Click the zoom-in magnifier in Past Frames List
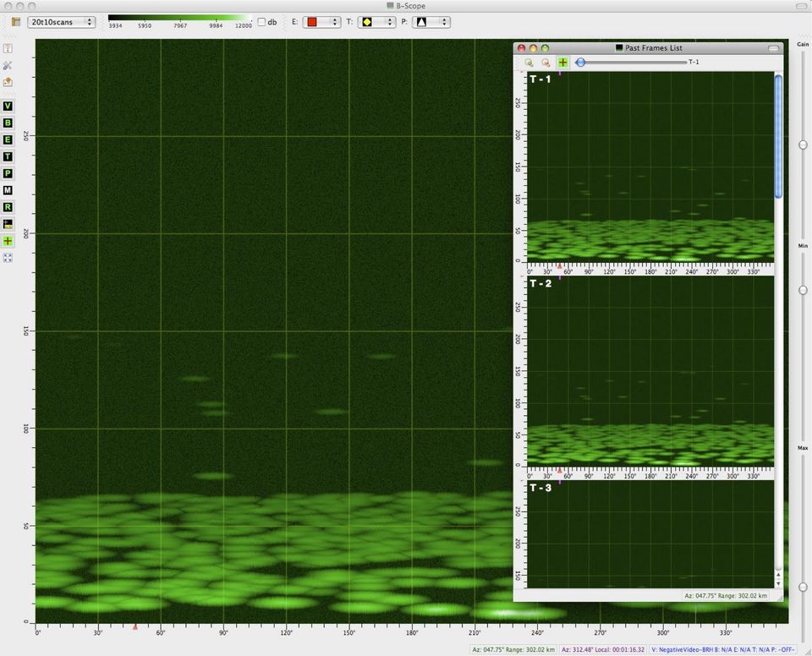The height and width of the screenshot is (656, 812). (x=529, y=63)
